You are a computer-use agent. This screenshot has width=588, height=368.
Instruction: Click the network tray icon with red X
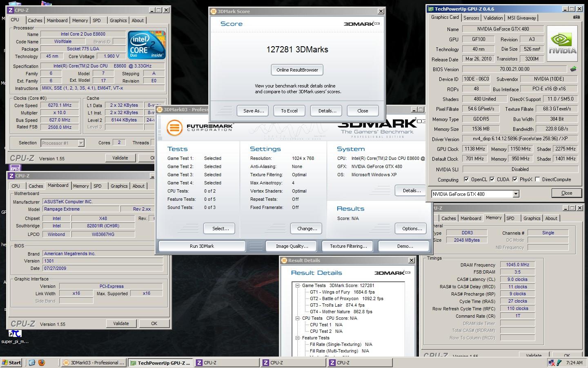(552, 363)
